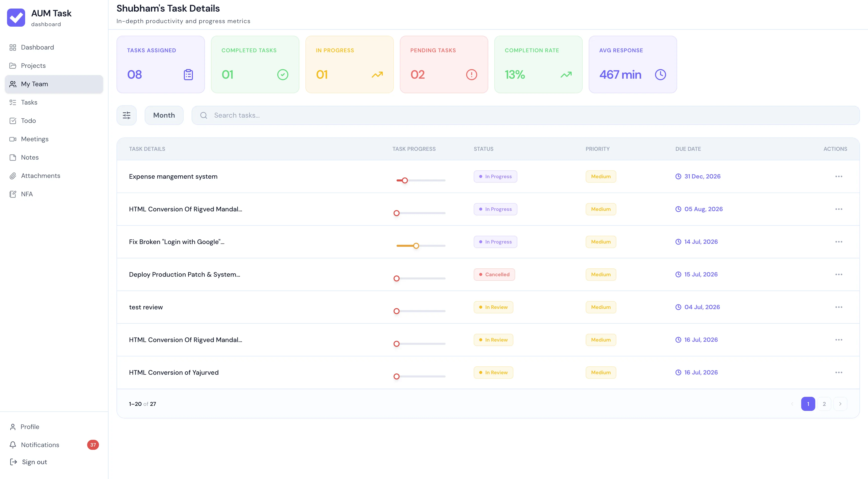
Task: Open Dashboard from the sidebar
Action: pos(54,47)
